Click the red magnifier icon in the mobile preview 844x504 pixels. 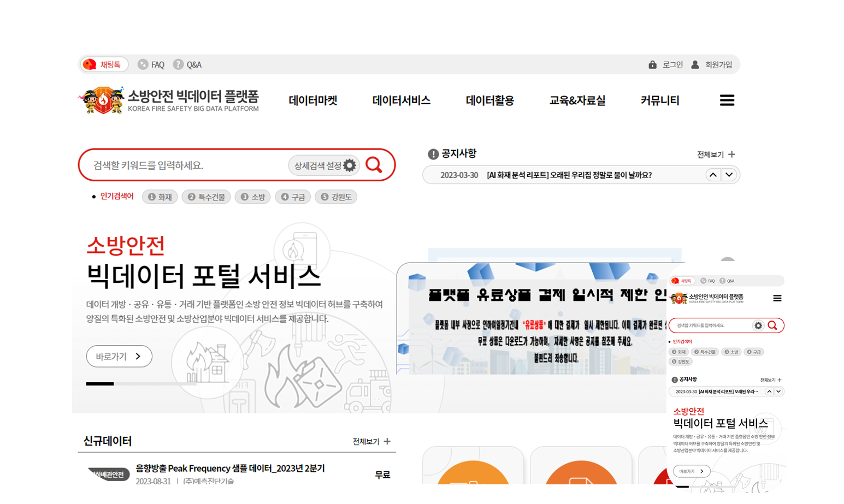tap(772, 325)
